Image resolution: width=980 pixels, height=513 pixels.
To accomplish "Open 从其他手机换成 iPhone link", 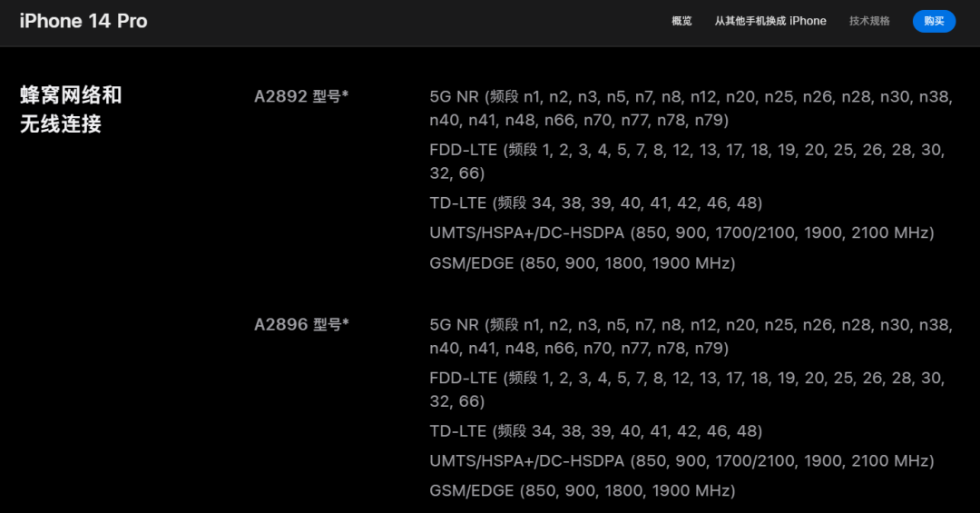I will click(x=770, y=21).
